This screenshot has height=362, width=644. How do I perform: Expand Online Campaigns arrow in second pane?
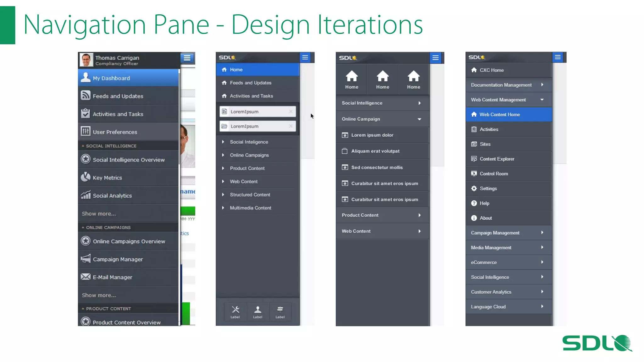(223, 155)
